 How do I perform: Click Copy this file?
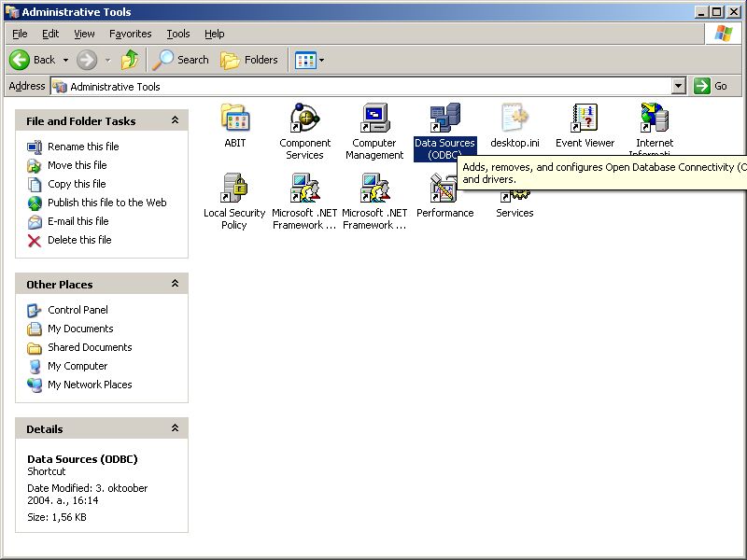point(77,184)
